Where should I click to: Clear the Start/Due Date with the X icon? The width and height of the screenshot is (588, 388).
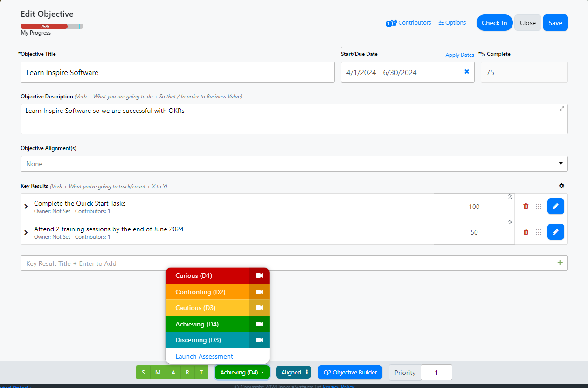[x=467, y=72]
